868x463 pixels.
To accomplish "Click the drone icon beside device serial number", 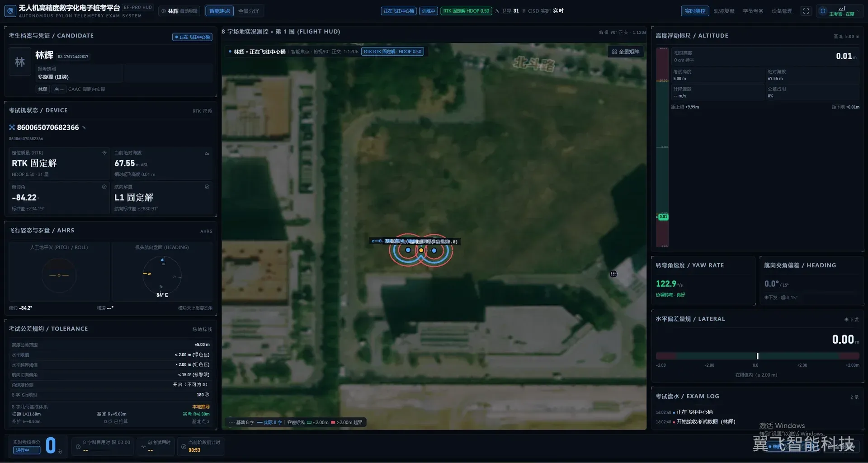I will point(12,128).
